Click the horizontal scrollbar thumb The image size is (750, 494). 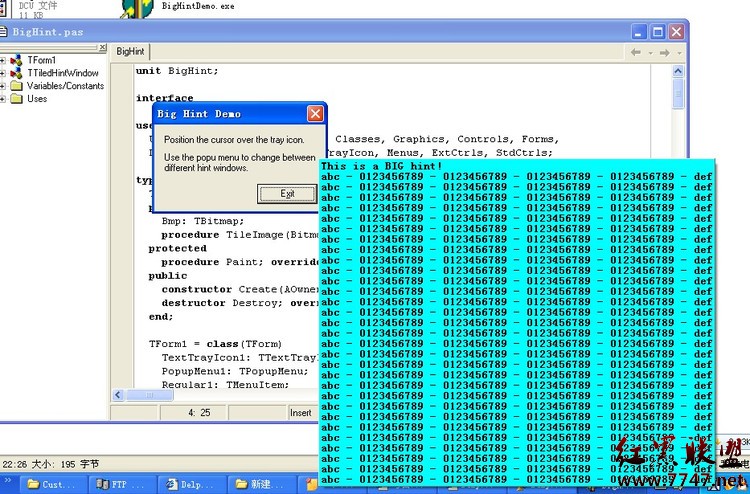pyautogui.click(x=149, y=395)
